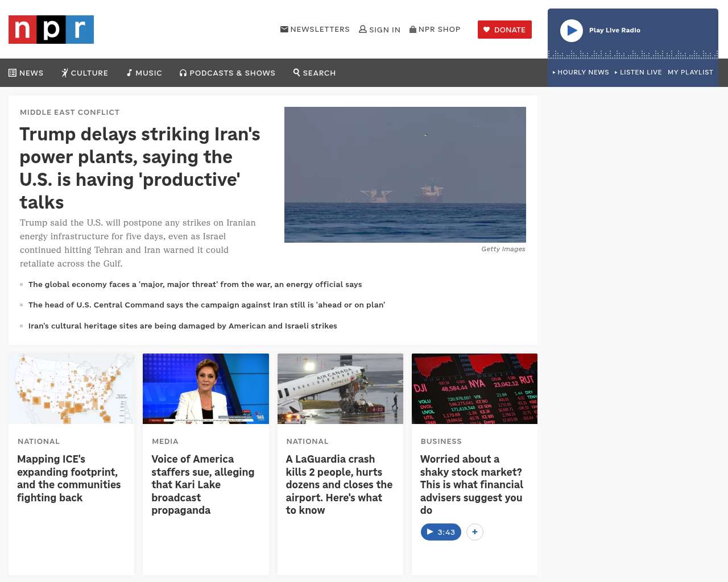
Task: Expand Hourly News in player
Action: pyautogui.click(x=581, y=72)
